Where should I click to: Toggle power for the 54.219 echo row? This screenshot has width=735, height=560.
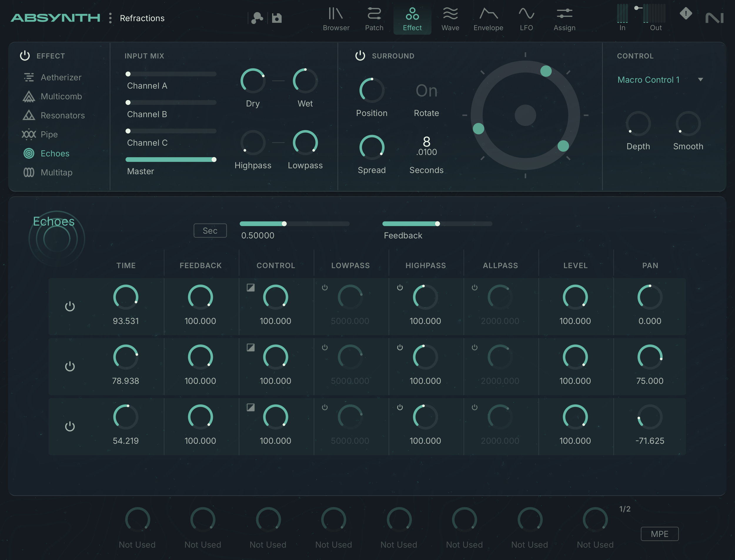[70, 426]
